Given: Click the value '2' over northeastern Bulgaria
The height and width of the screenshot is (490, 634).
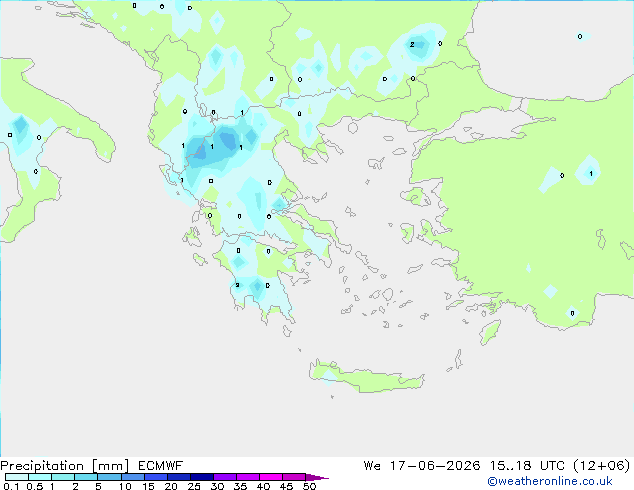Looking at the screenshot, I should tap(412, 44).
